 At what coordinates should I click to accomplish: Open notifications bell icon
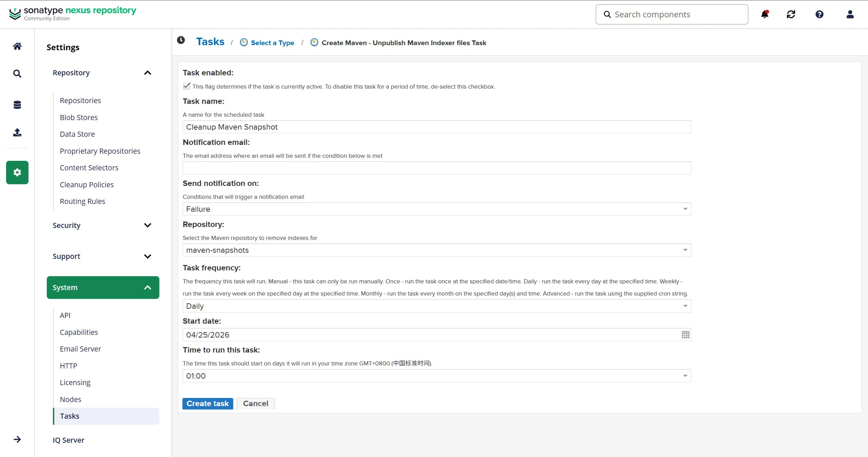[765, 14]
